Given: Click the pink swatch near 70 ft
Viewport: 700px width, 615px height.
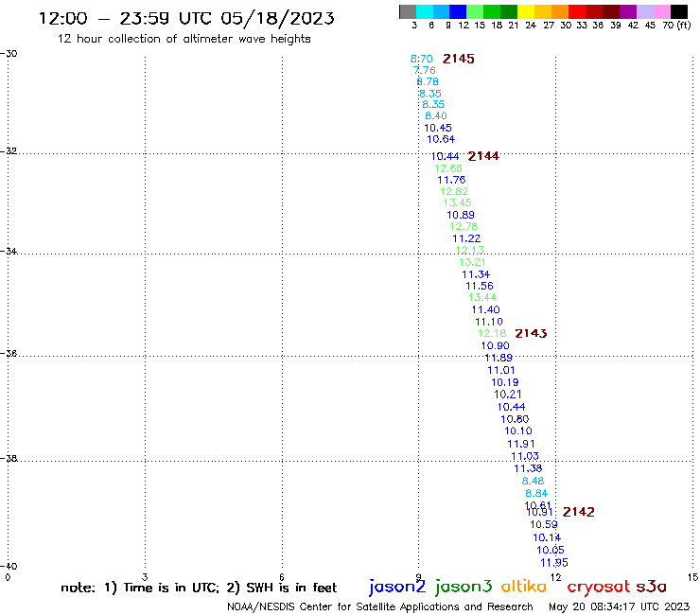Looking at the screenshot, I should pos(661,11).
